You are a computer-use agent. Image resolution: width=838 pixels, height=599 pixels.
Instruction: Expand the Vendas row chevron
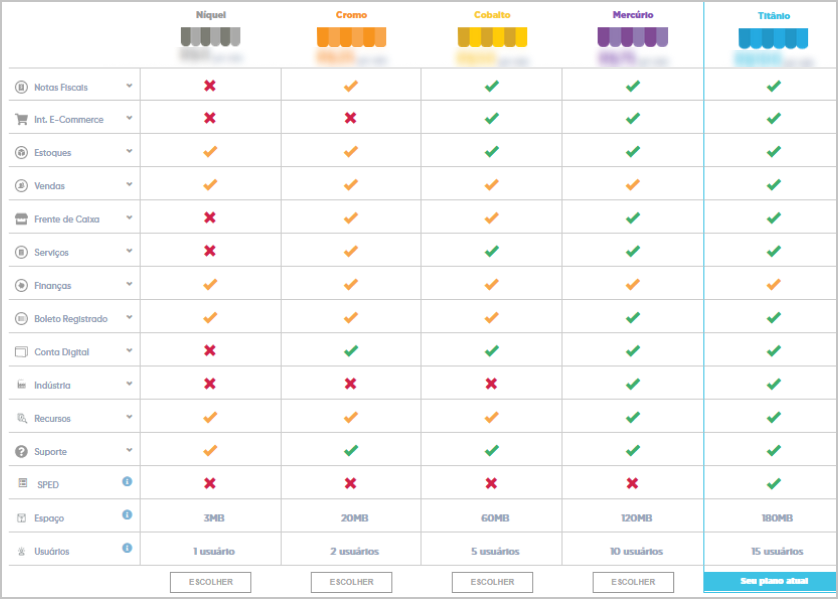(x=129, y=184)
